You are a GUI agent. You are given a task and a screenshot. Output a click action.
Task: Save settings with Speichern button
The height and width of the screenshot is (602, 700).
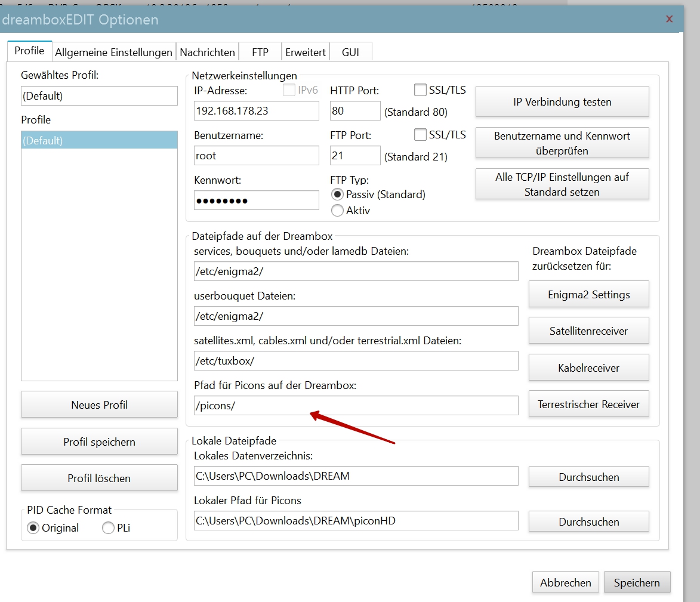(x=637, y=582)
